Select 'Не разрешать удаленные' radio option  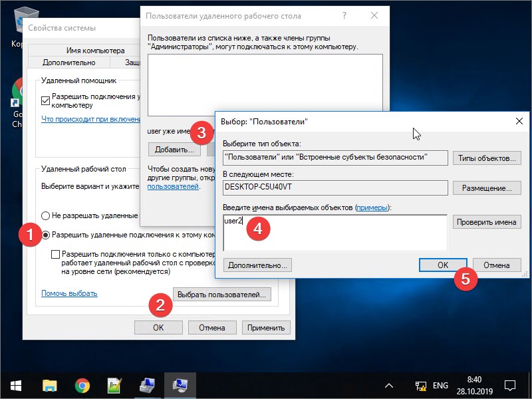pos(45,215)
